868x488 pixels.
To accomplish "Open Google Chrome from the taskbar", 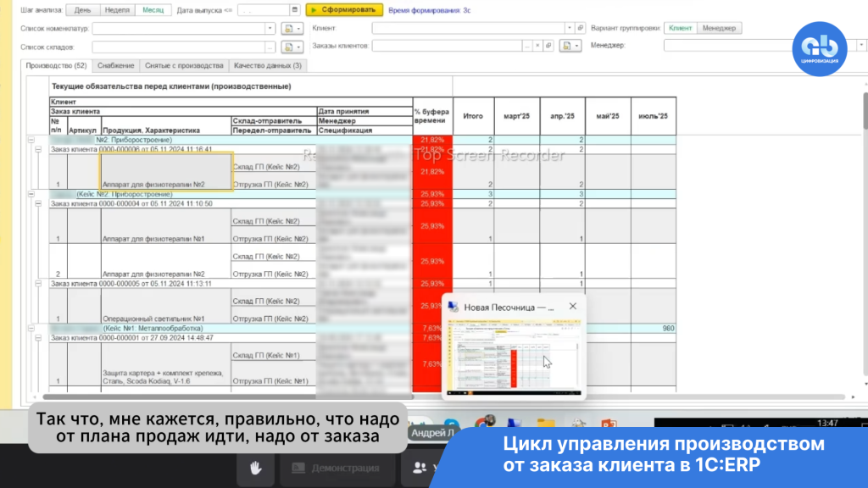I will click(x=484, y=424).
